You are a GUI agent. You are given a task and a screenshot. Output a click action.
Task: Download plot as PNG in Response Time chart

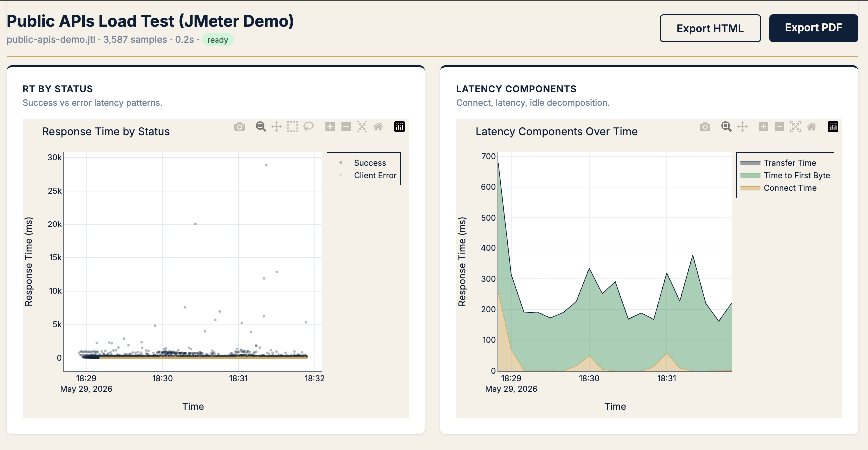240,127
